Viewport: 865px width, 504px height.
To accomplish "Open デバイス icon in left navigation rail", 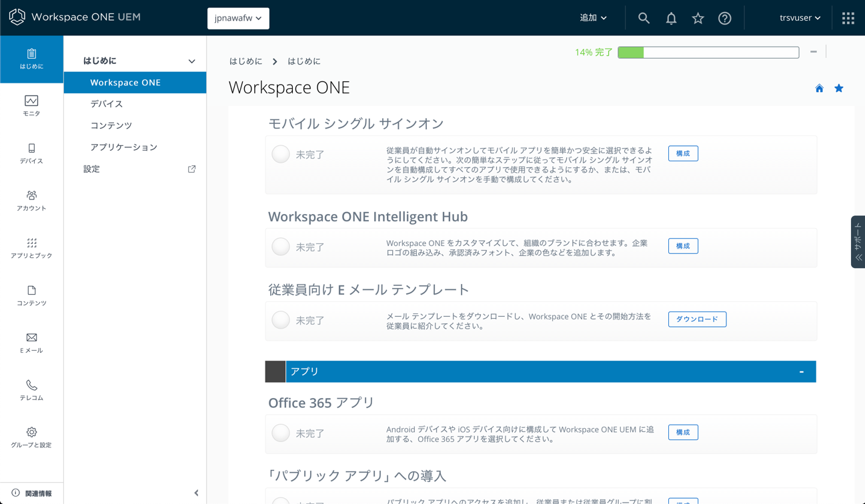I will click(x=31, y=153).
